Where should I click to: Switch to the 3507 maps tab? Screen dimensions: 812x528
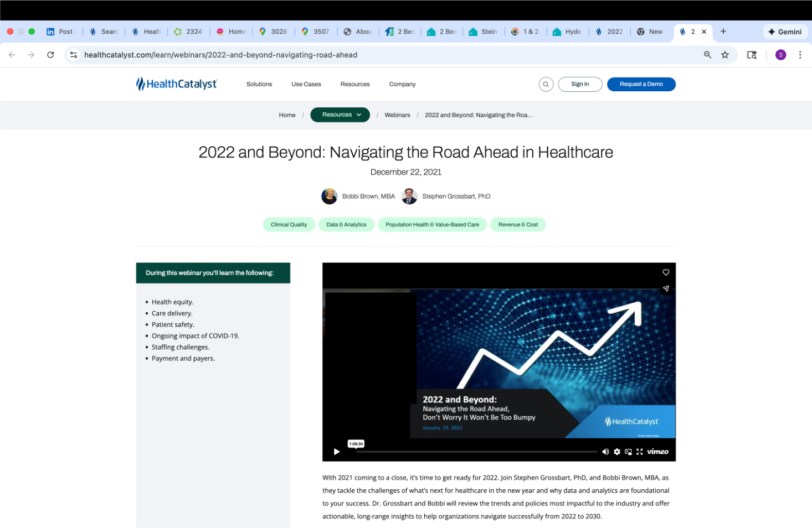pos(315,32)
